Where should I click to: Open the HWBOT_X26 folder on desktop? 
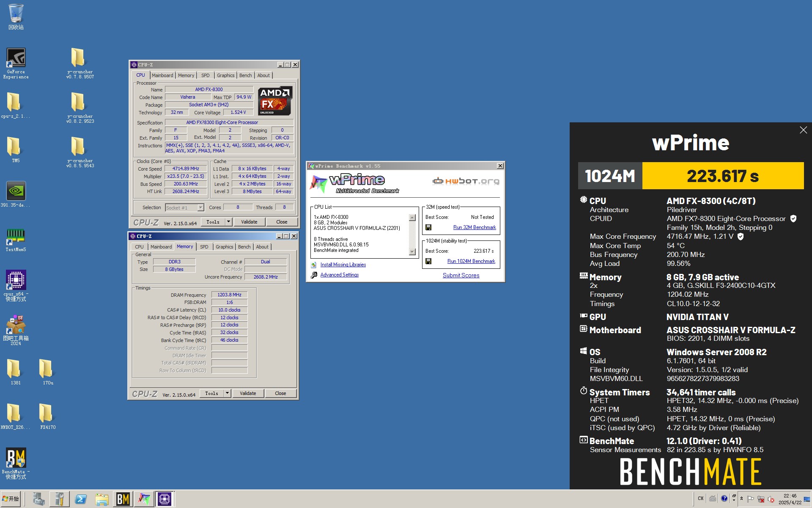[x=16, y=417]
